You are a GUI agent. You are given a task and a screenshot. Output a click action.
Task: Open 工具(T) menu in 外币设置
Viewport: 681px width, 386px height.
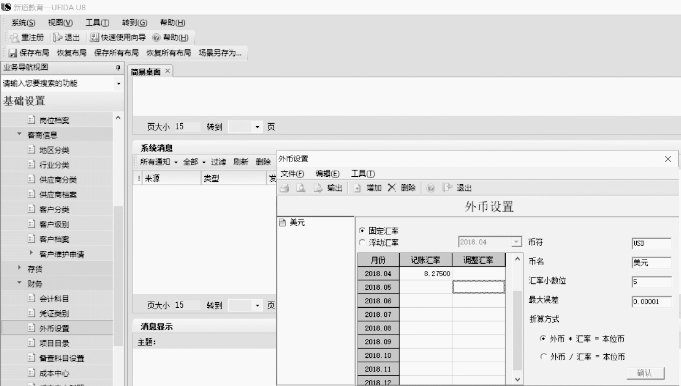pyautogui.click(x=363, y=174)
